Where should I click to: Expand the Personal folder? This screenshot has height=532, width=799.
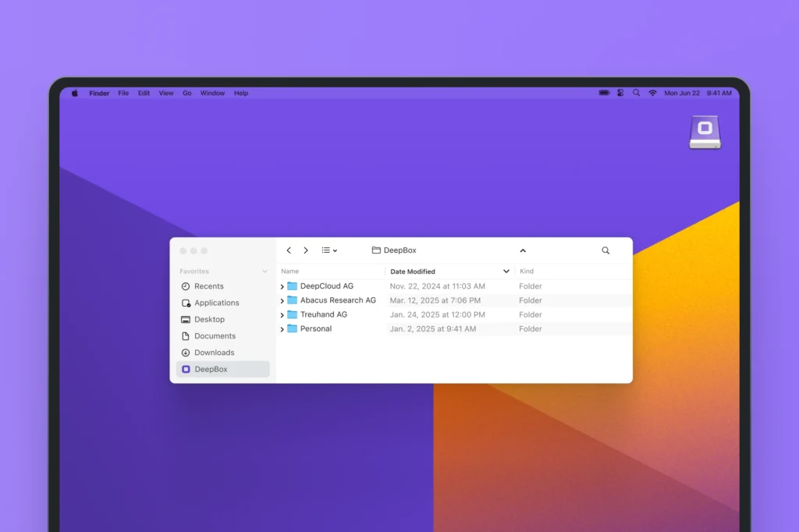coord(282,330)
